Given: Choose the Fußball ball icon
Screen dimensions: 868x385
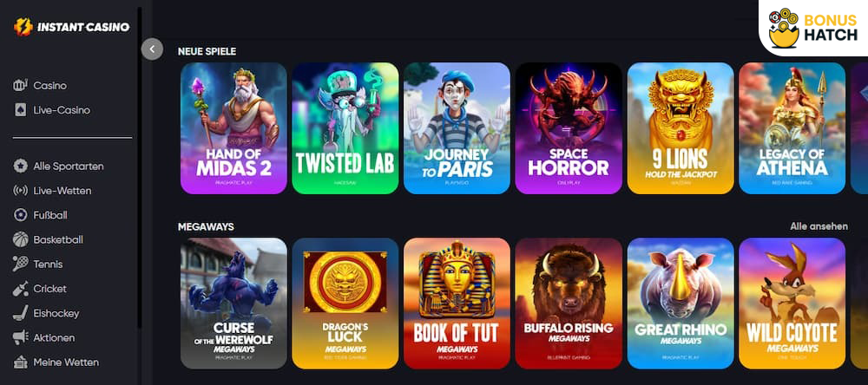Looking at the screenshot, I should click(20, 215).
